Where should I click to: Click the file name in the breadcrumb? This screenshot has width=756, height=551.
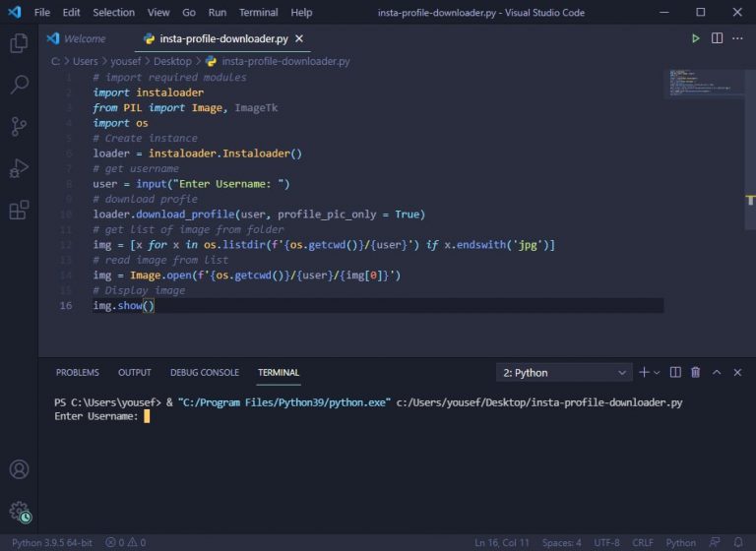click(x=285, y=61)
